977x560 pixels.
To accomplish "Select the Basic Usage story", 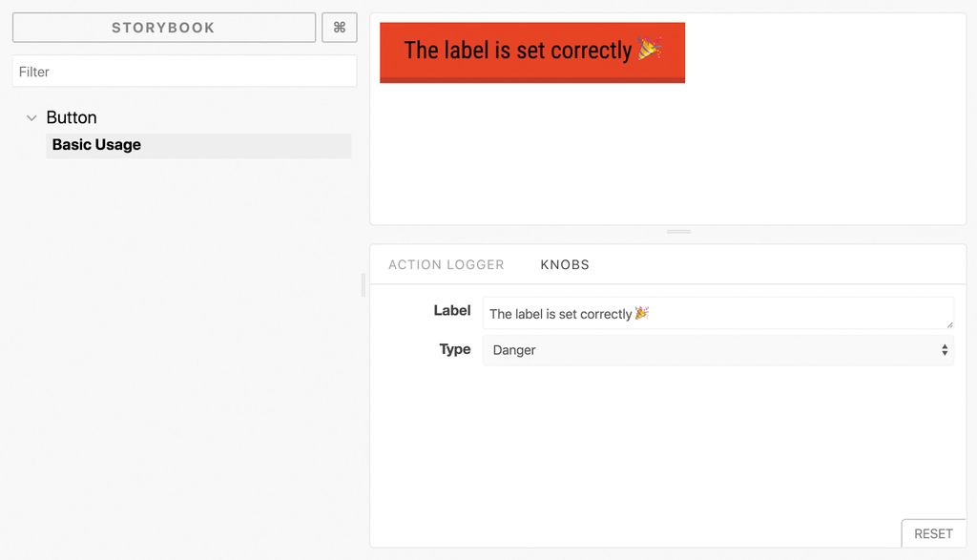I will coord(96,144).
